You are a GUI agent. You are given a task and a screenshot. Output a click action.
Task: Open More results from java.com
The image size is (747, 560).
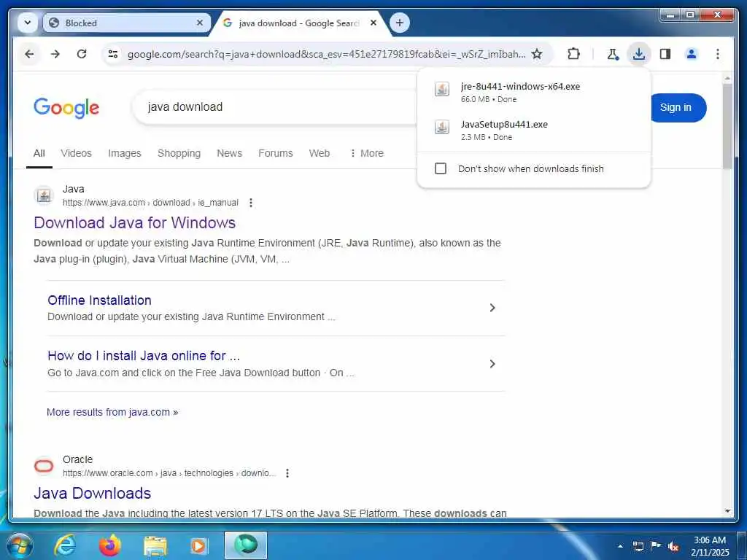click(112, 413)
